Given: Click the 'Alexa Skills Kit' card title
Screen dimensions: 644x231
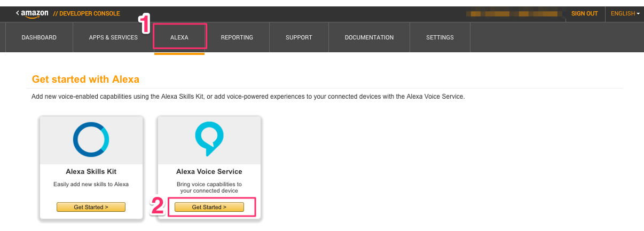Looking at the screenshot, I should coord(91,172).
